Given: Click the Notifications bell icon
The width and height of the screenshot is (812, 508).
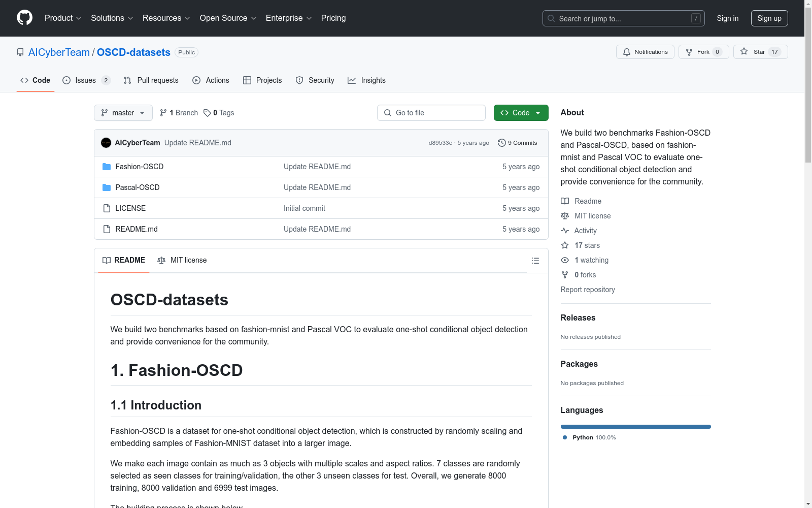Looking at the screenshot, I should [x=627, y=52].
